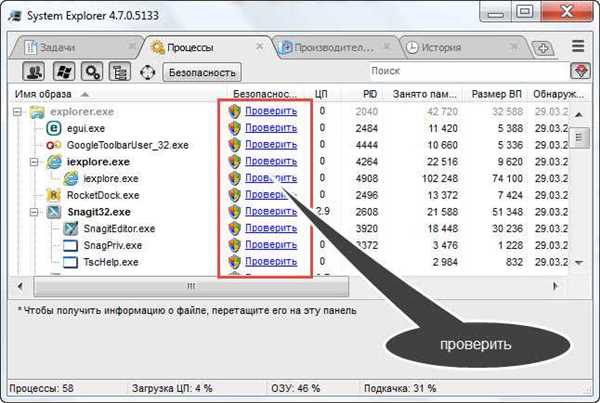Click the TscHelp.exe window icon
The width and height of the screenshot is (600, 403).
pos(70,262)
